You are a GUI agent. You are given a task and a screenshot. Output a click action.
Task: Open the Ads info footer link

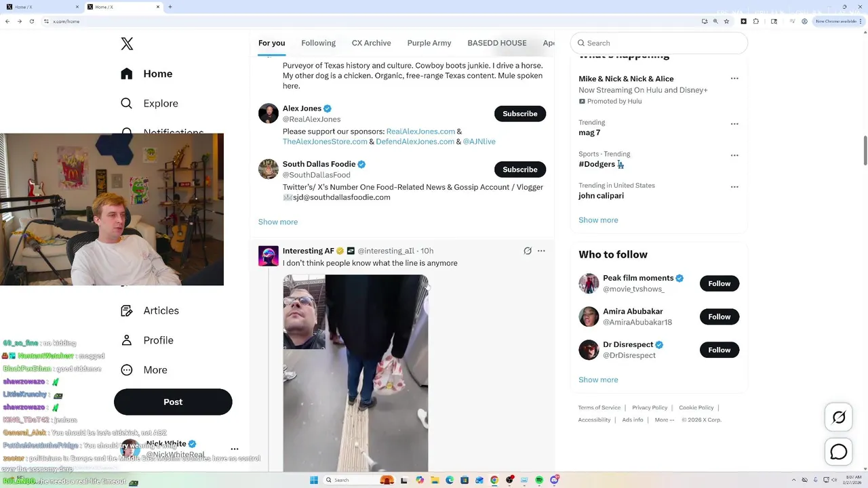pos(633,420)
